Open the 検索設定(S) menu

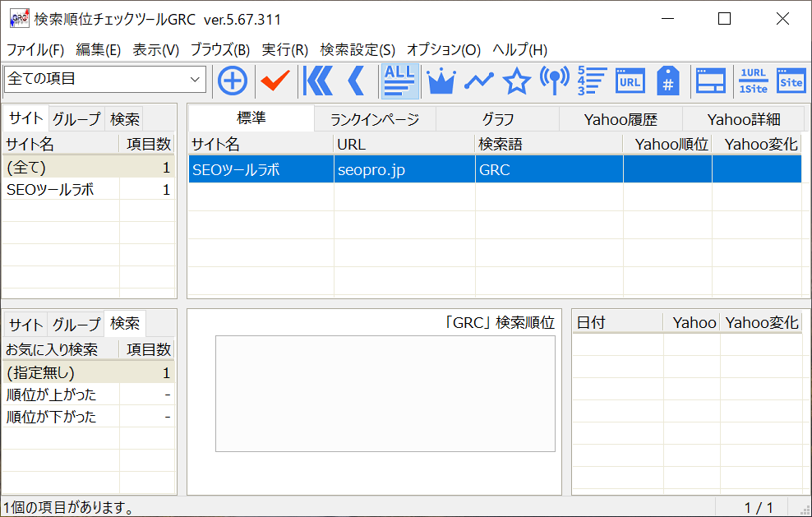[x=358, y=50]
